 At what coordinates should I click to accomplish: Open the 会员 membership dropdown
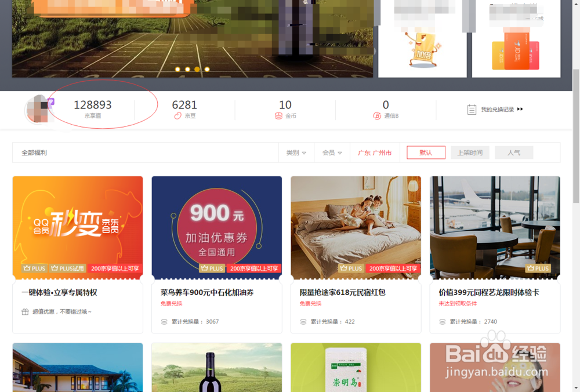pyautogui.click(x=332, y=153)
